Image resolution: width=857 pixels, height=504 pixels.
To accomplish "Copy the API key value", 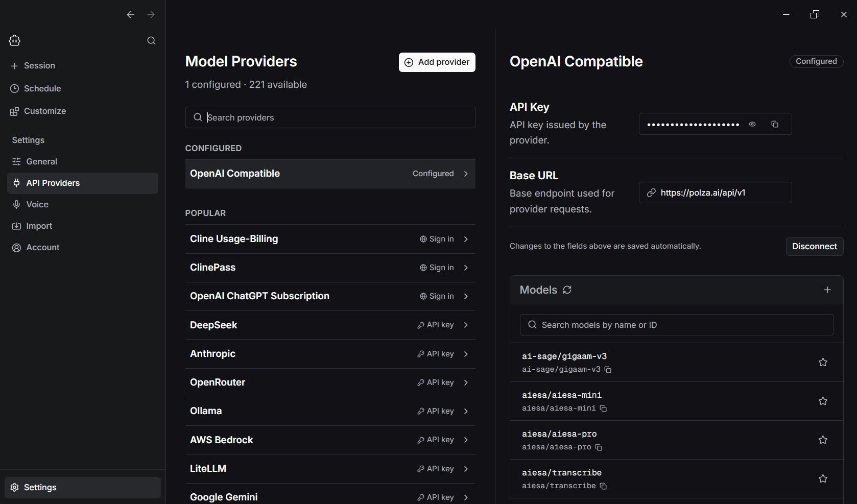I will point(775,124).
